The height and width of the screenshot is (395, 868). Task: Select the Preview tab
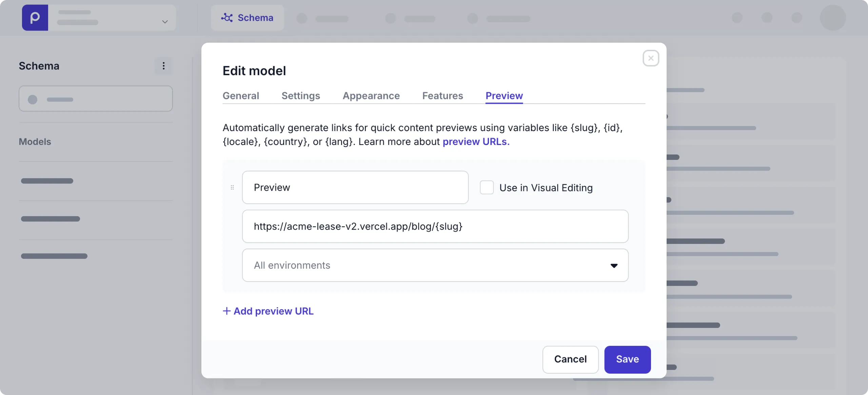pos(504,96)
